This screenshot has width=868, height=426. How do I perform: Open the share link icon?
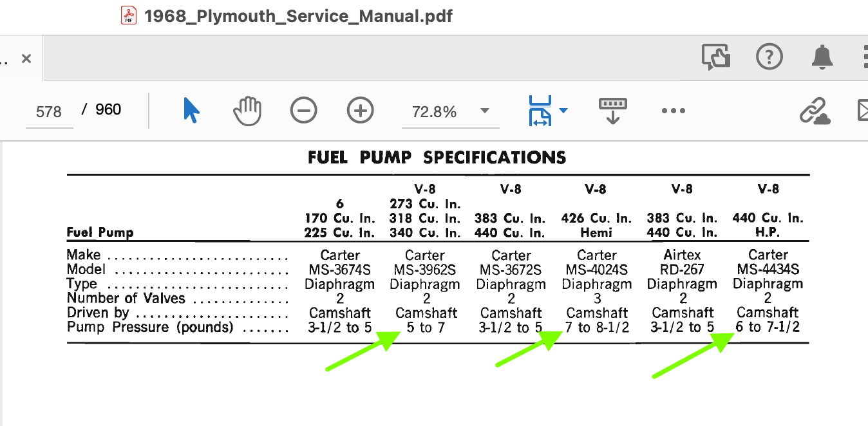click(x=814, y=111)
